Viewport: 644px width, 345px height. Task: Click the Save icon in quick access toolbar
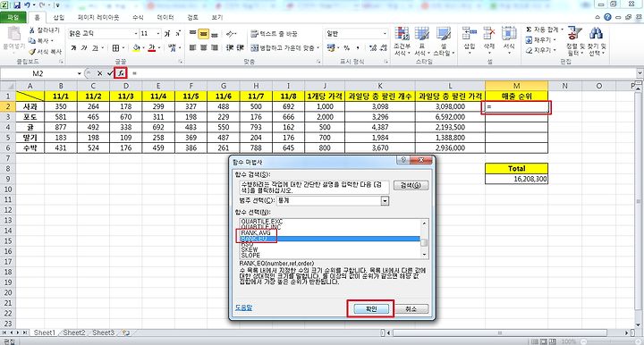pos(17,5)
